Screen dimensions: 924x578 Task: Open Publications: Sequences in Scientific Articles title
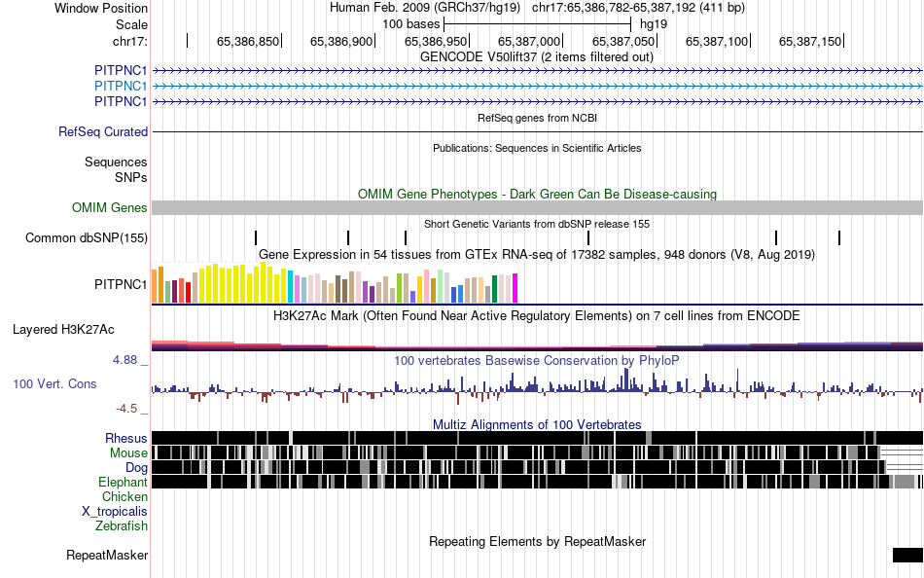pyautogui.click(x=537, y=148)
